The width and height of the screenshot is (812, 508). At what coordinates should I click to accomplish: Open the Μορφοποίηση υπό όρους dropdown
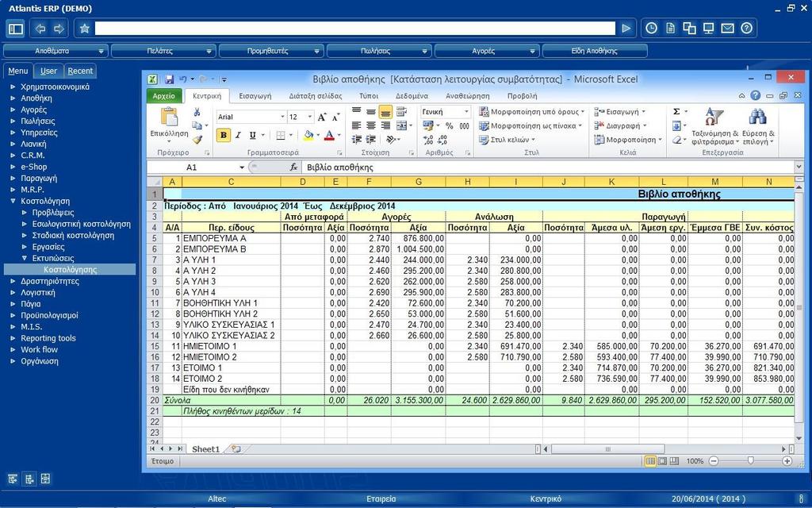(532, 111)
